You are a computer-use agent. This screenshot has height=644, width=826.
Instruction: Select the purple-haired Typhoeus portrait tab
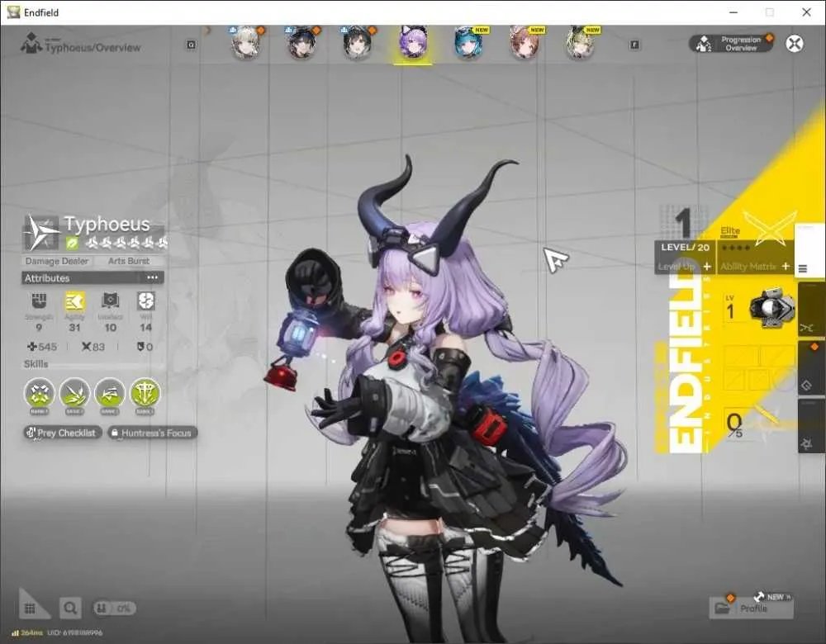[413, 45]
